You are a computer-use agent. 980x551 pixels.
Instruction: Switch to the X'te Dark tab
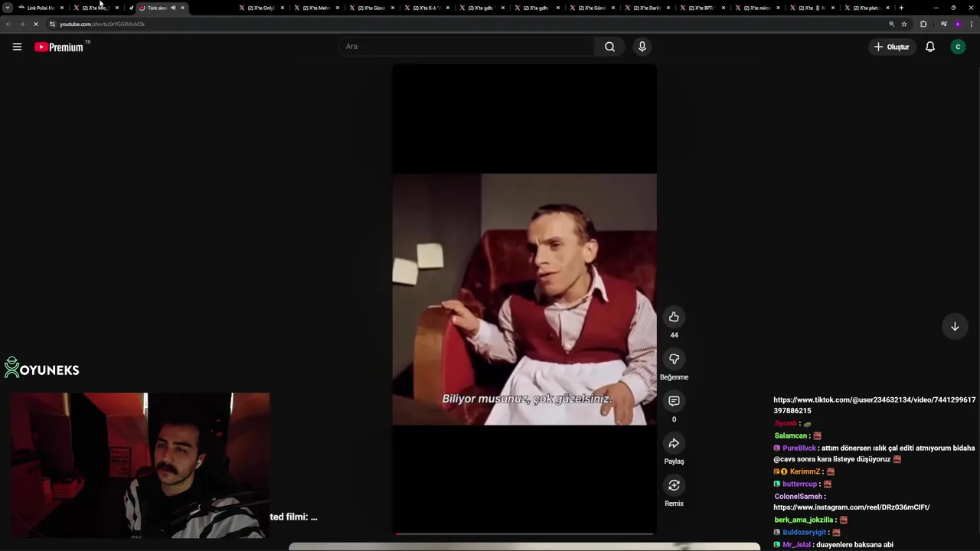(x=646, y=8)
